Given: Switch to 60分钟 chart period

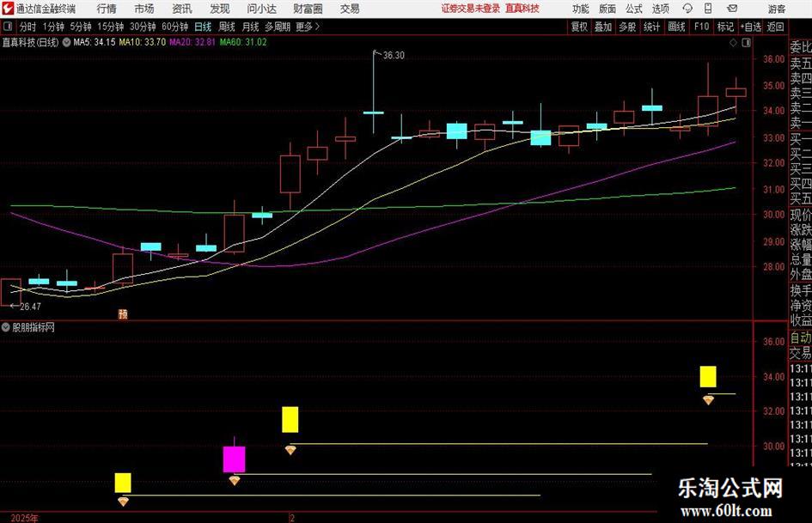Looking at the screenshot, I should pyautogui.click(x=175, y=27).
